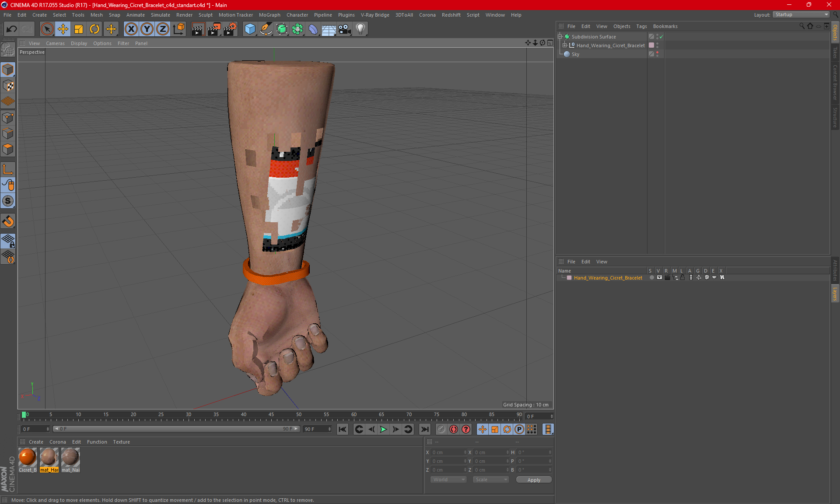
Task: Open the Layout Startup dropdown
Action: pyautogui.click(x=801, y=14)
